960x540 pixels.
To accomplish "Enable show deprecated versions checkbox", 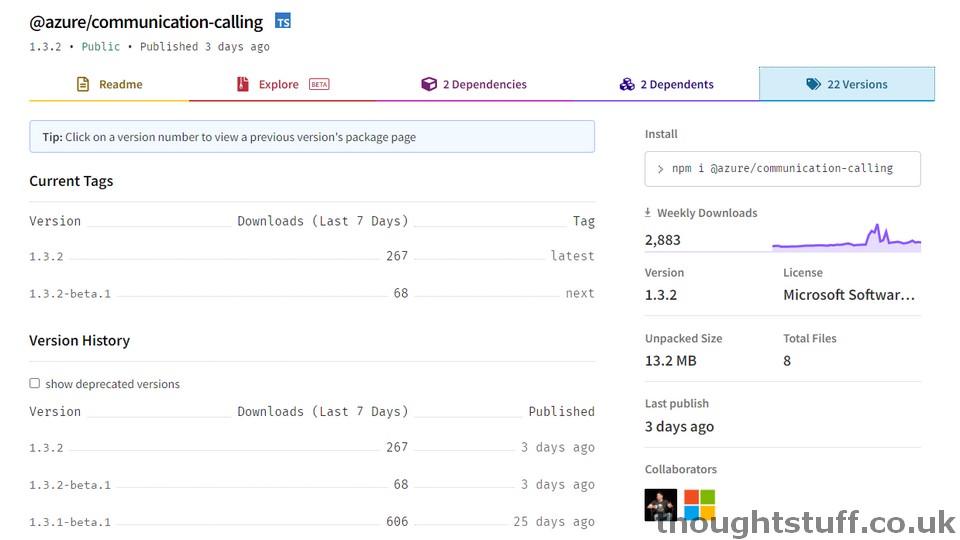I will (35, 383).
